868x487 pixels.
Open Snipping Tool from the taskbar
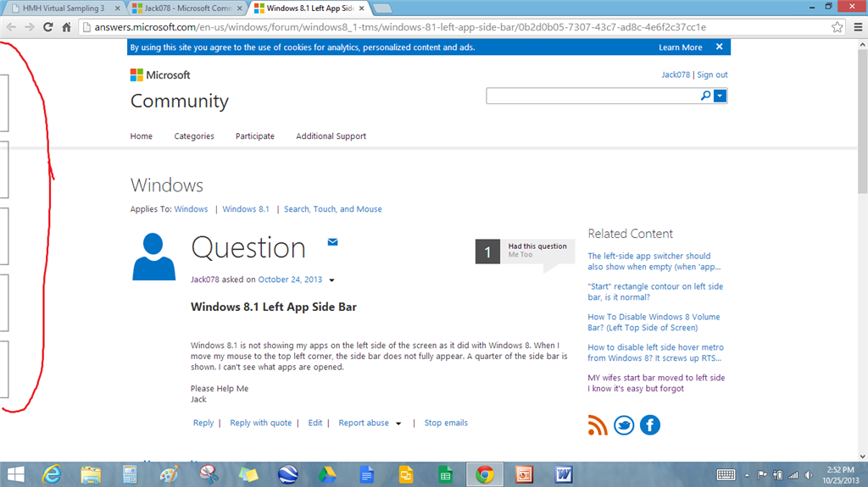(209, 474)
